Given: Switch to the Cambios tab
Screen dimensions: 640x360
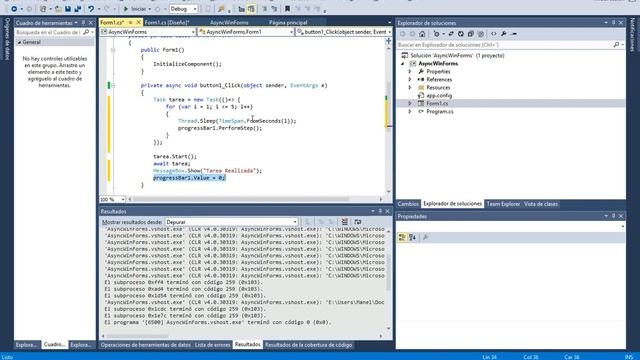Looking at the screenshot, I should (408, 204).
